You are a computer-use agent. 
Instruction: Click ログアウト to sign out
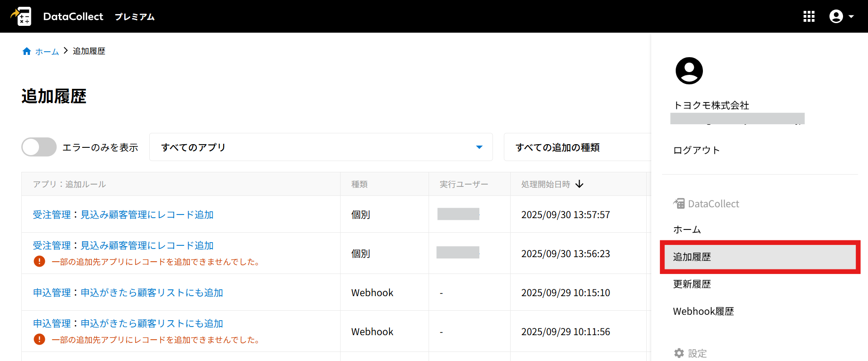(x=696, y=150)
